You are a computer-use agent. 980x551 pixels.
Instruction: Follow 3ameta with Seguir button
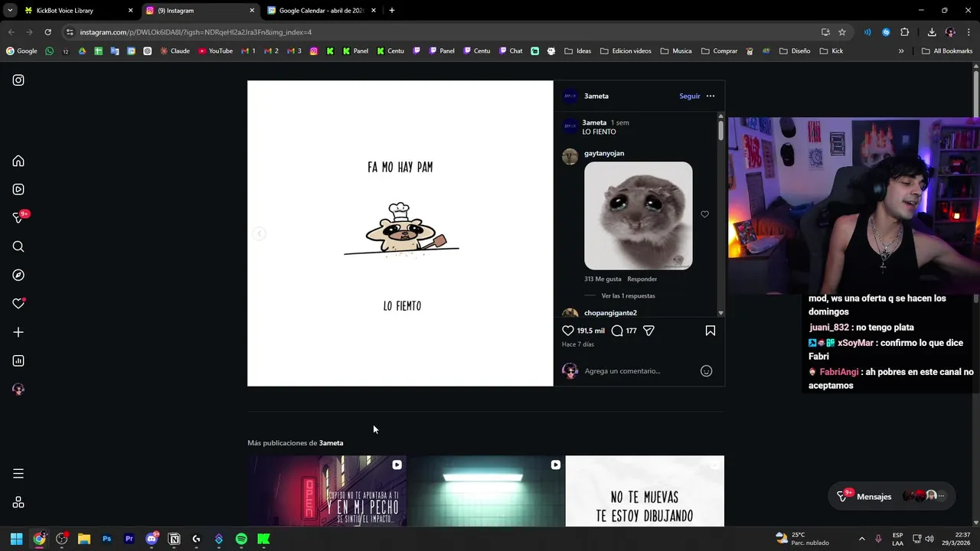pos(690,96)
